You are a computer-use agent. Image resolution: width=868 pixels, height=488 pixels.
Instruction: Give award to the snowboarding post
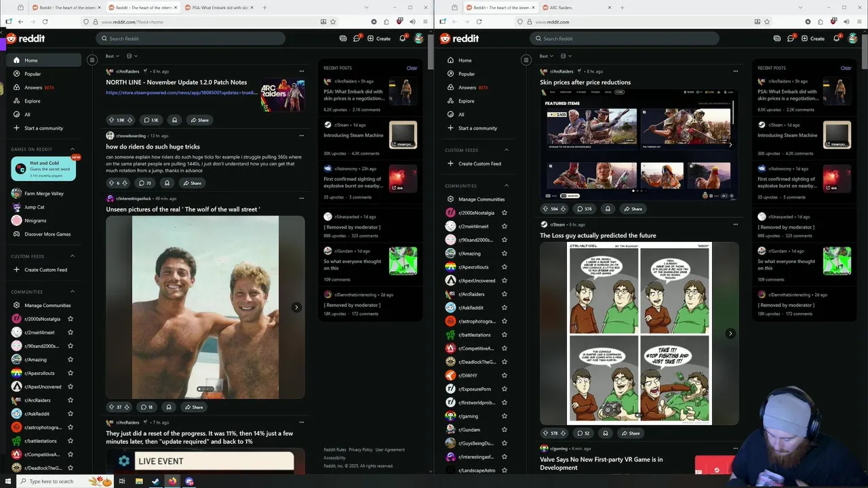tap(167, 183)
